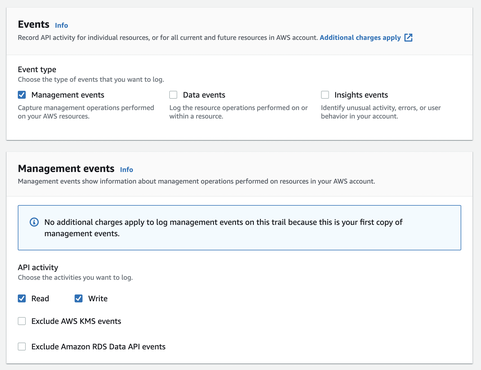481x370 pixels.
Task: Click the 'Events' section heading
Action: tap(34, 24)
